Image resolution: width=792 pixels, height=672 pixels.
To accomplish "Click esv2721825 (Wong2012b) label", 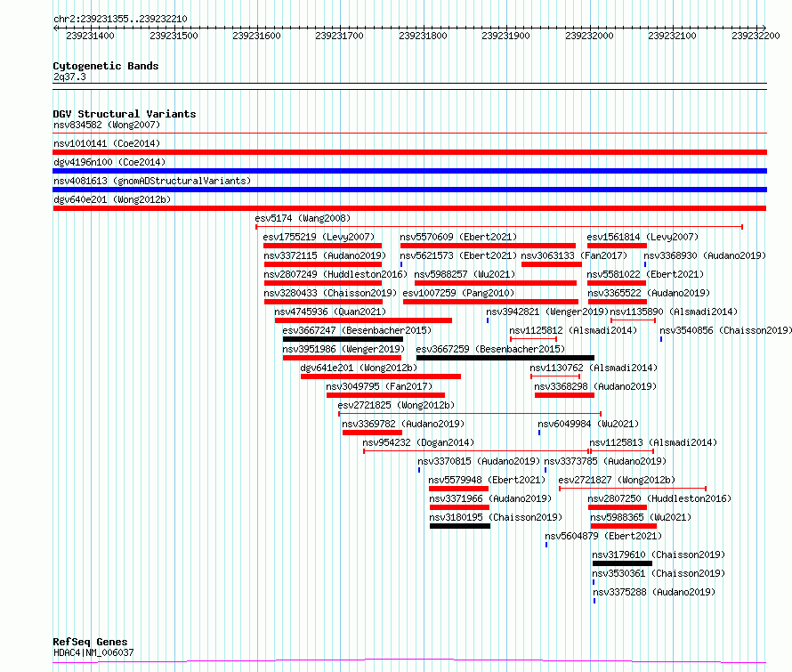I will click(396, 405).
